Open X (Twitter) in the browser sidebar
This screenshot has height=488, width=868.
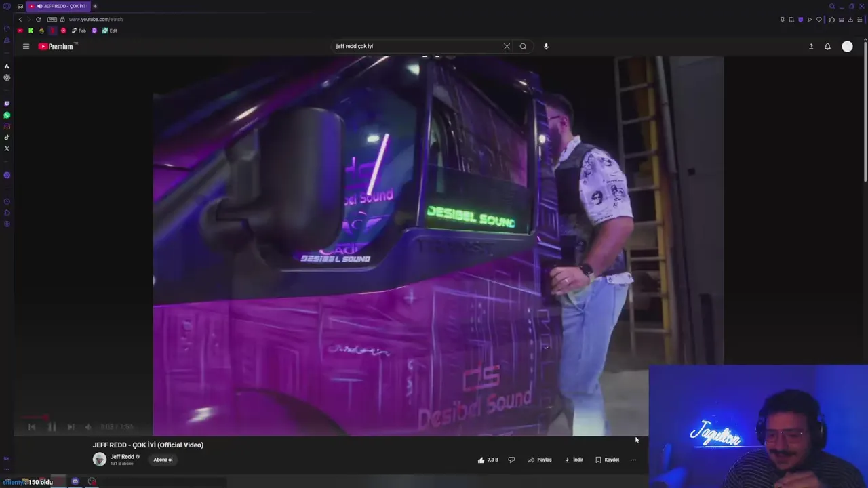point(7,148)
